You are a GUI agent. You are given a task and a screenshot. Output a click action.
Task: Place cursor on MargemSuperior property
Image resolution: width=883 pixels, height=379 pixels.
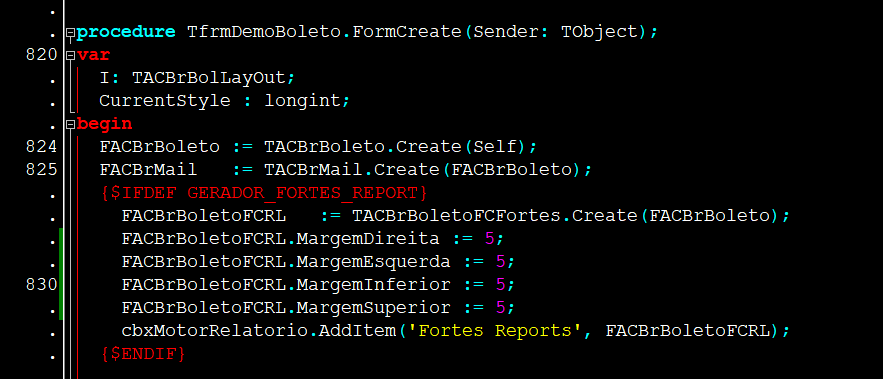373,308
